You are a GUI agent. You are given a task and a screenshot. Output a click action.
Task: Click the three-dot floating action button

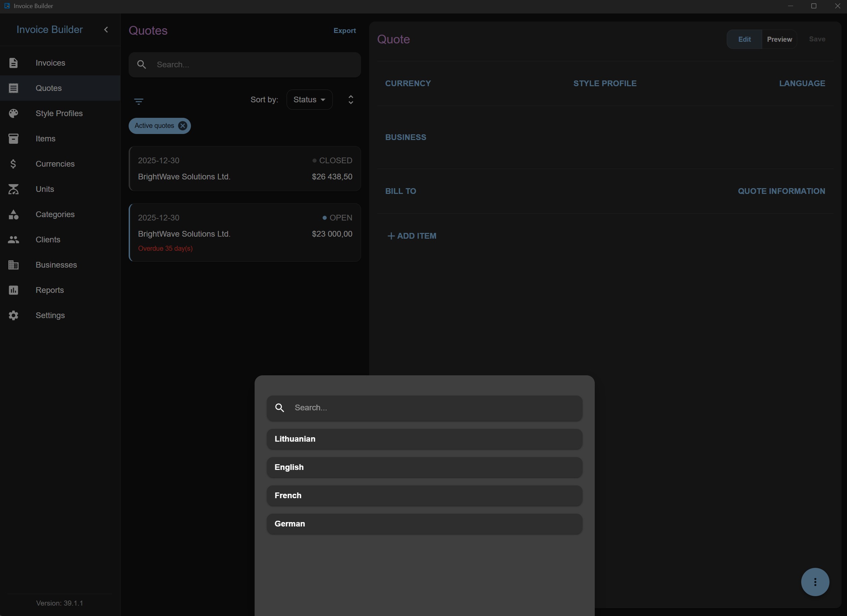(815, 582)
